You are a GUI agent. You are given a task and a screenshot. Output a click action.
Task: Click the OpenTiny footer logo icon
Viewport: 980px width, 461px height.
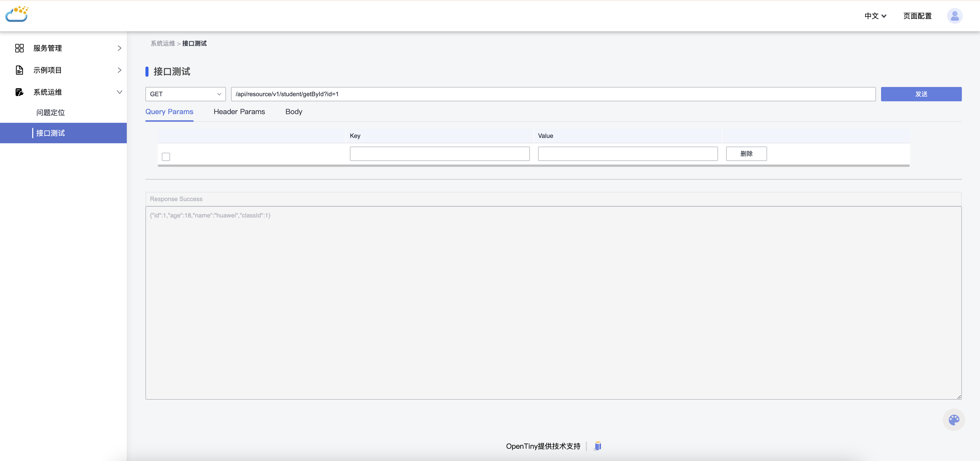(598, 446)
